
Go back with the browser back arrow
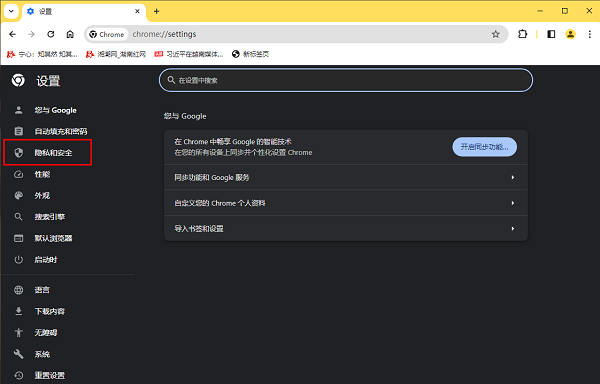tap(12, 34)
